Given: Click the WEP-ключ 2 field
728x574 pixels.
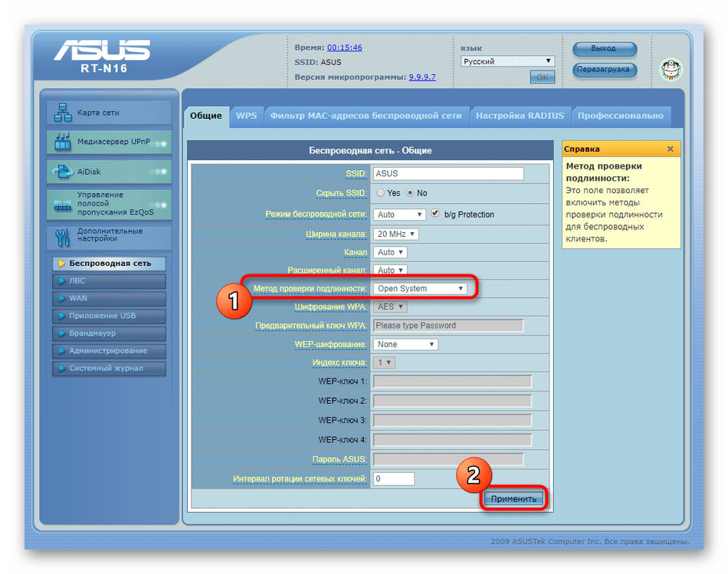Looking at the screenshot, I should (452, 401).
